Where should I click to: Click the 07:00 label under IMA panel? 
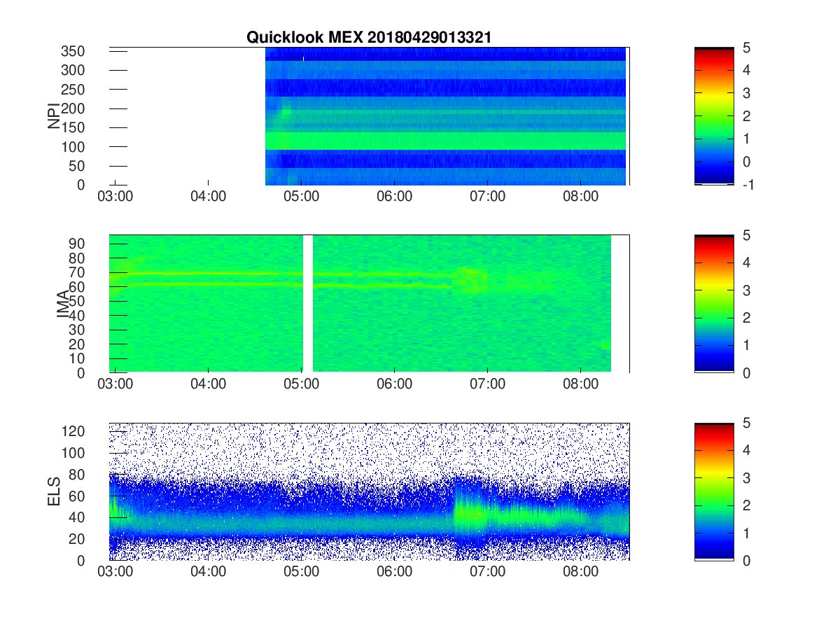tap(488, 384)
